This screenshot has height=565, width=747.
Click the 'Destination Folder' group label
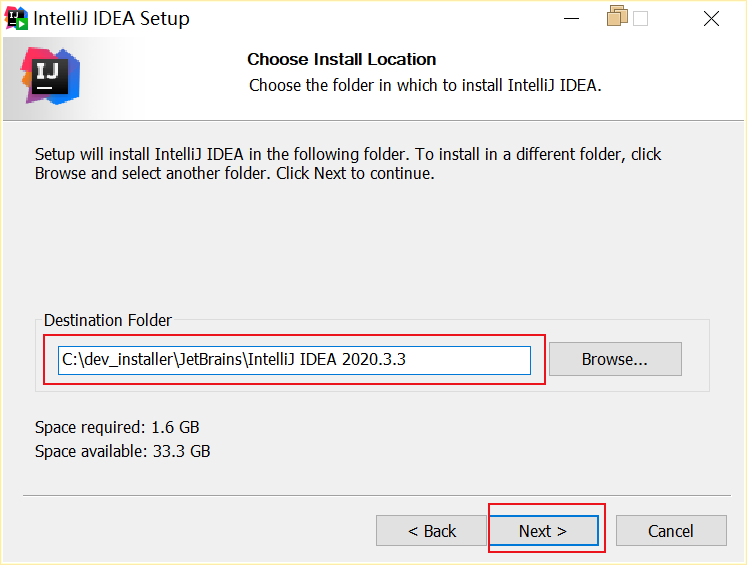click(108, 321)
